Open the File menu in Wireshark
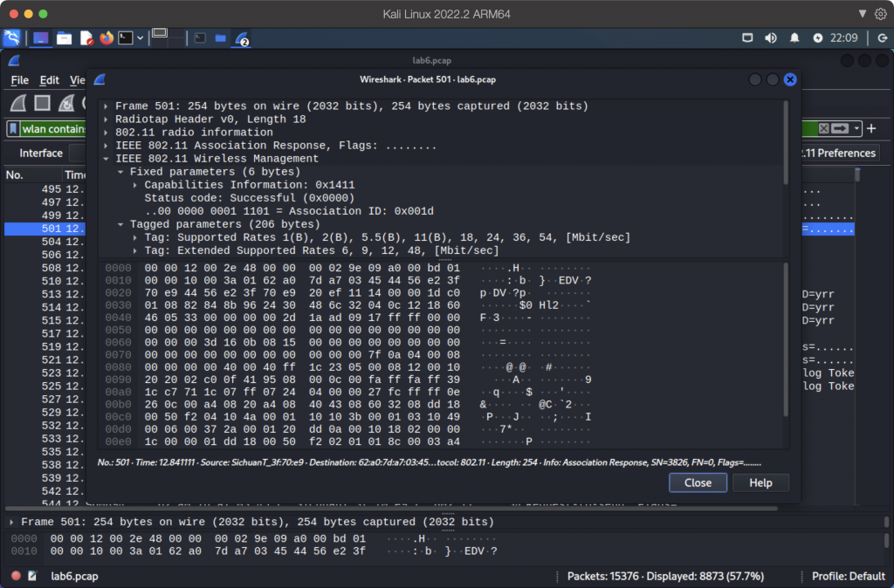894x588 pixels. tap(19, 80)
